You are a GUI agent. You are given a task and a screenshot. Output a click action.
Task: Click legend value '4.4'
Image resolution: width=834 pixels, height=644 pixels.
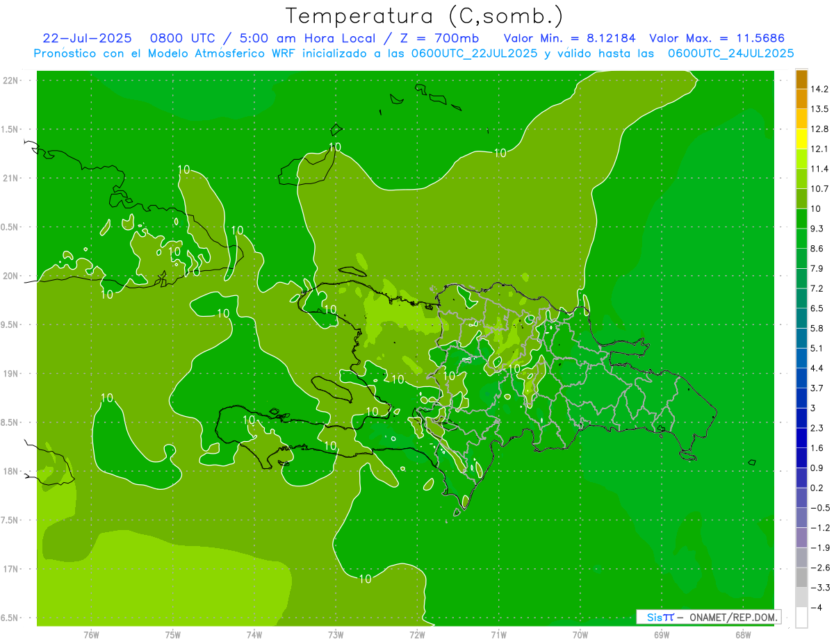[x=817, y=368]
